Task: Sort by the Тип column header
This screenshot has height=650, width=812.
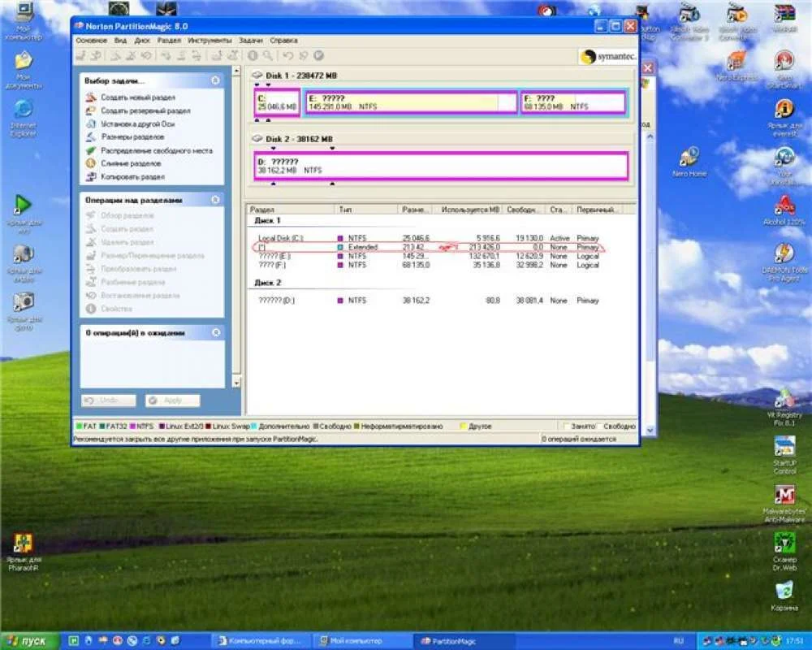Action: click(x=367, y=210)
